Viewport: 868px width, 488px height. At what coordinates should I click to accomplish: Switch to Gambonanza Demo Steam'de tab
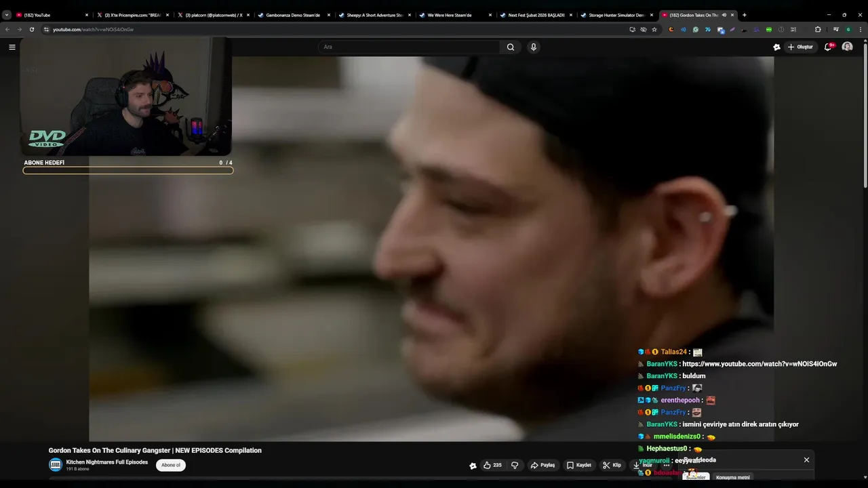pyautogui.click(x=292, y=15)
